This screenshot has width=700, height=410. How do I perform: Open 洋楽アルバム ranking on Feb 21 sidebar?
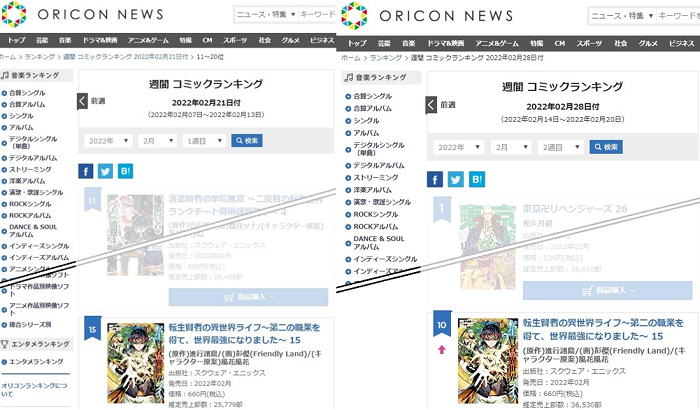[27, 181]
